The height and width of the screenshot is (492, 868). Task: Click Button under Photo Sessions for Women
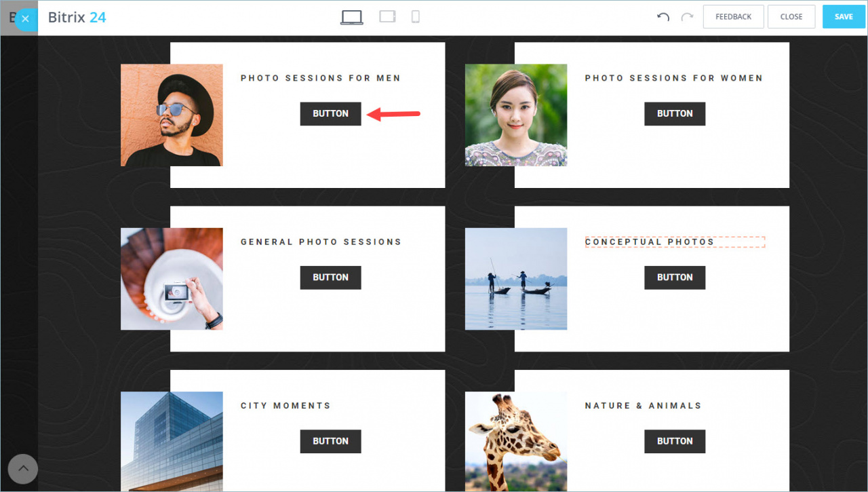click(x=675, y=114)
